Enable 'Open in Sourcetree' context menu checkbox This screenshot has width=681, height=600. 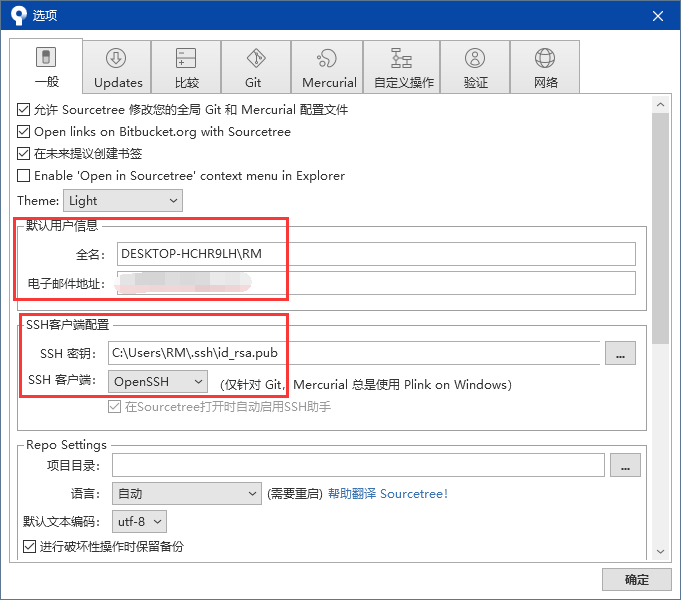(x=23, y=176)
